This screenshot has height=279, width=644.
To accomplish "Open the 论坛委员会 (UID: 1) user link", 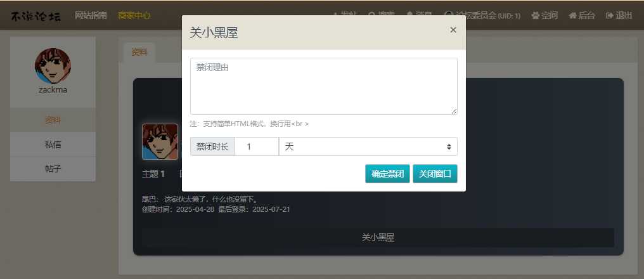I will [482, 16].
